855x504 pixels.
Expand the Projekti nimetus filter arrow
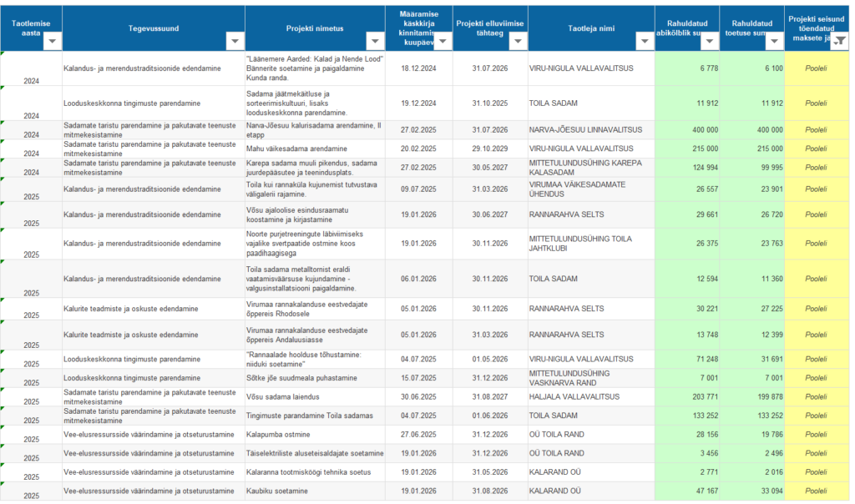tap(375, 41)
